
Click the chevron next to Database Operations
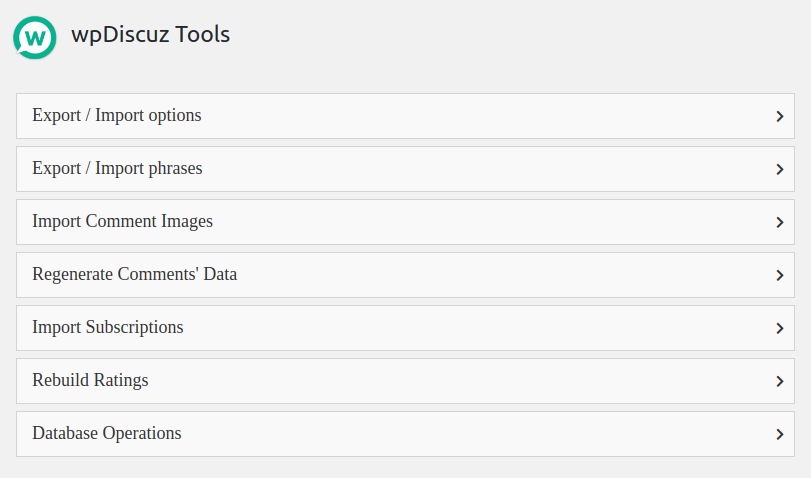(779, 434)
